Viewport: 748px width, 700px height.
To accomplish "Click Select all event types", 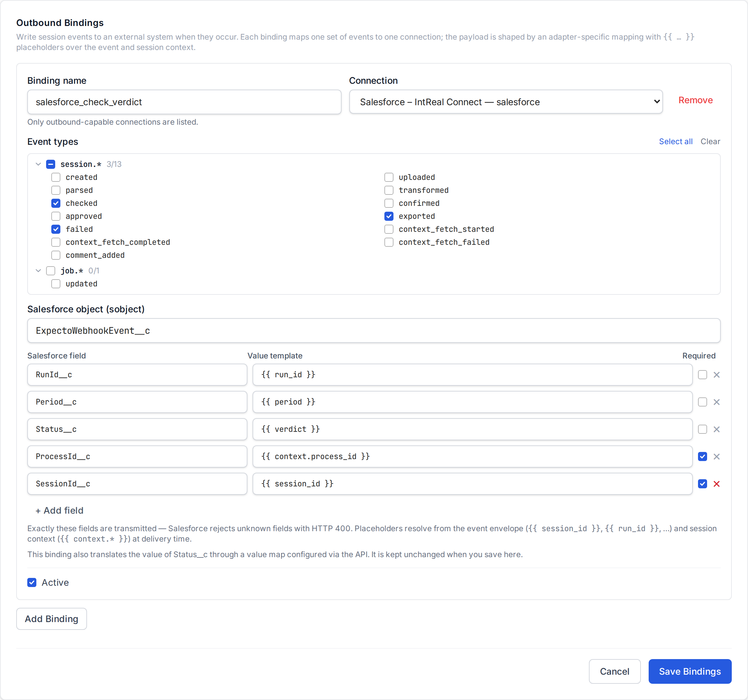I will coord(675,142).
